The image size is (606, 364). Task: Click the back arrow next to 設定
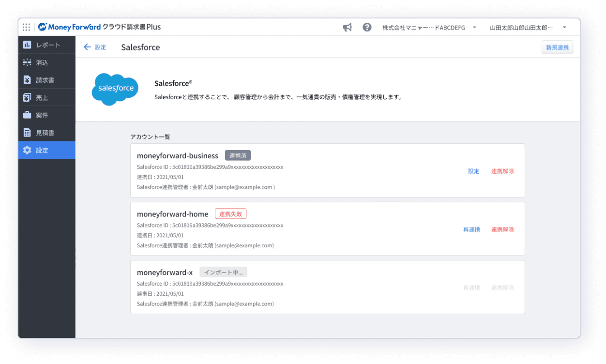pos(87,47)
